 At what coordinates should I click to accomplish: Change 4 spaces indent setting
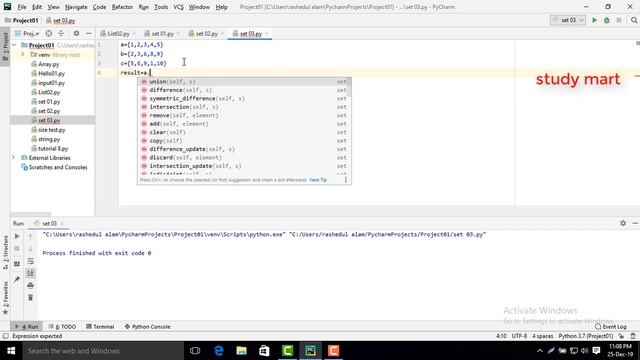coord(542,336)
